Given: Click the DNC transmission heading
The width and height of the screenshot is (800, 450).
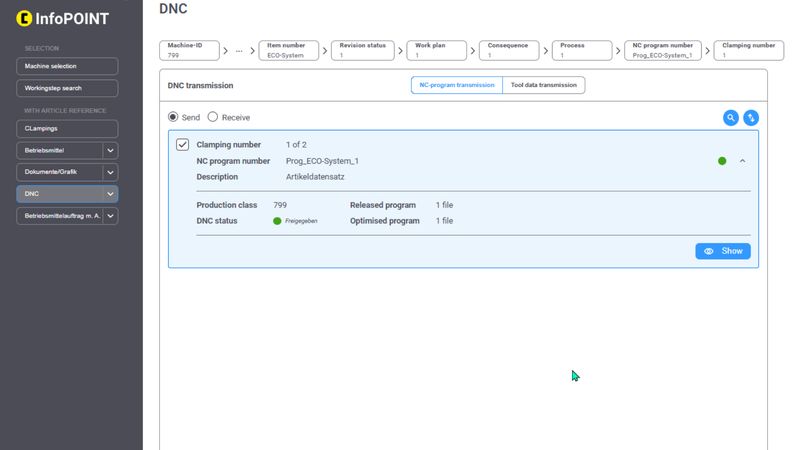Looking at the screenshot, I should click(x=201, y=85).
